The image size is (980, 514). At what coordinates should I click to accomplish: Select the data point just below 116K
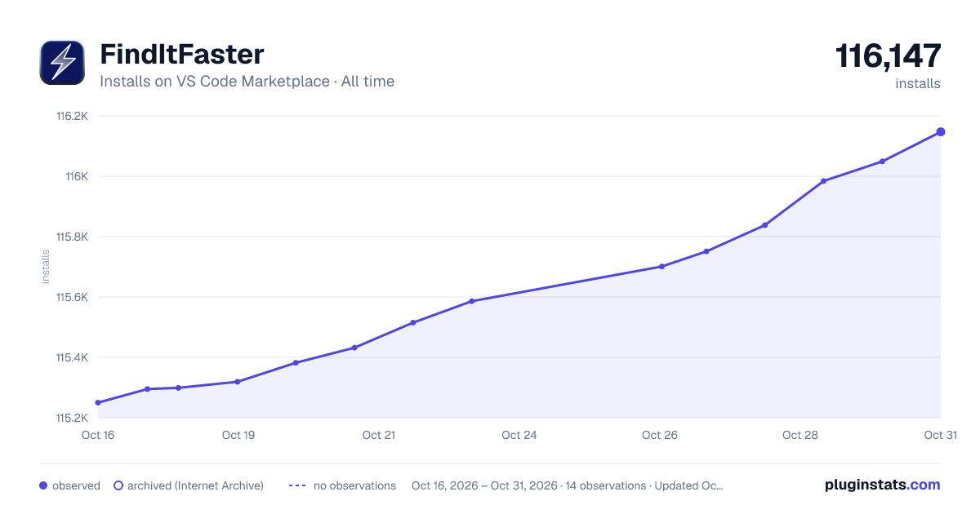823,181
